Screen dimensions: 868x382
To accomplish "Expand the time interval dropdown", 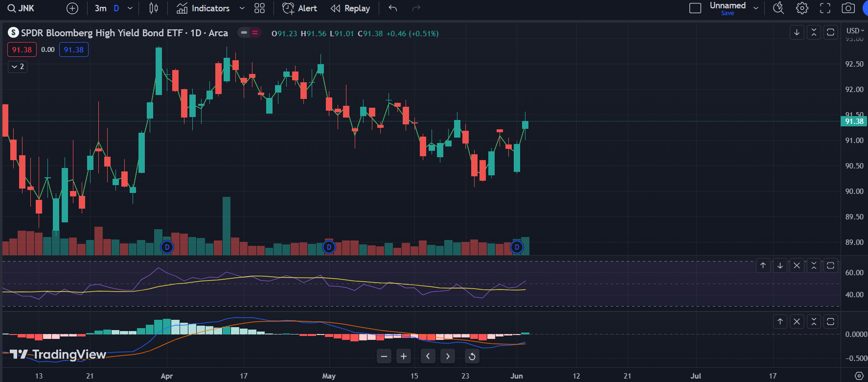I will tap(130, 8).
